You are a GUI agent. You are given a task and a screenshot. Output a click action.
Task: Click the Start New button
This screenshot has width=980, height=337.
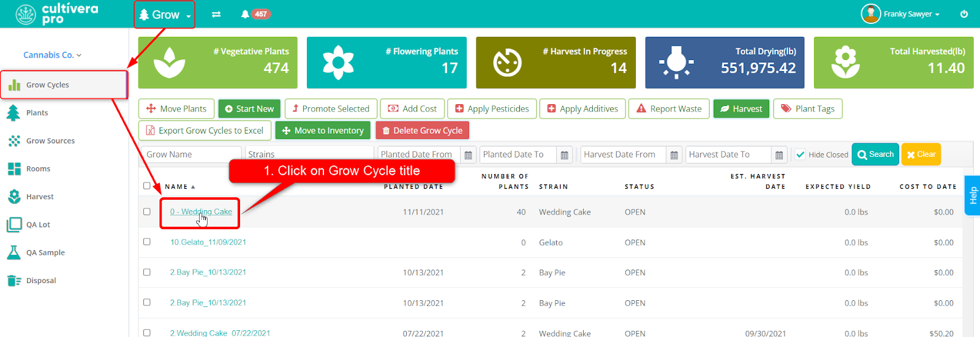pos(249,108)
